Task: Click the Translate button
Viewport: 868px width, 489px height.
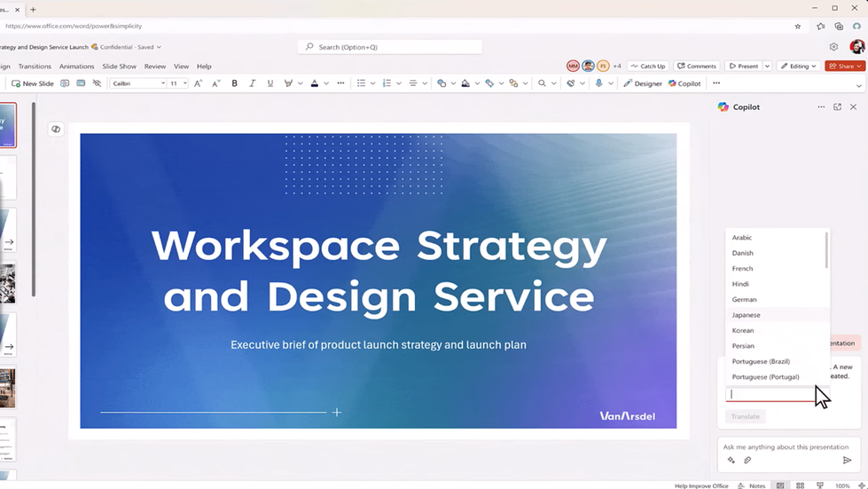Action: [745, 416]
